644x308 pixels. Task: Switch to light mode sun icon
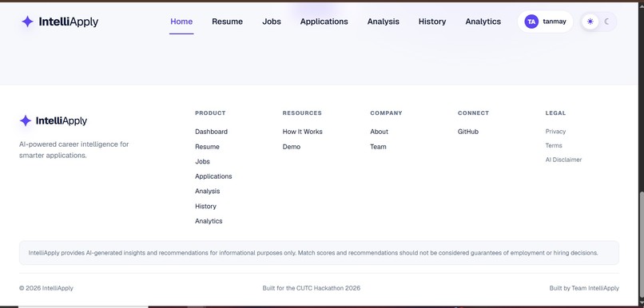point(590,22)
